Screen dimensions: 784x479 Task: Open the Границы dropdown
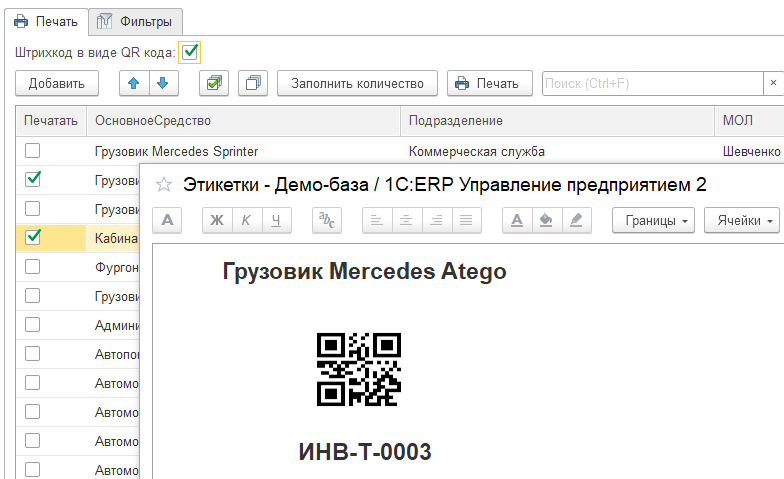point(653,220)
